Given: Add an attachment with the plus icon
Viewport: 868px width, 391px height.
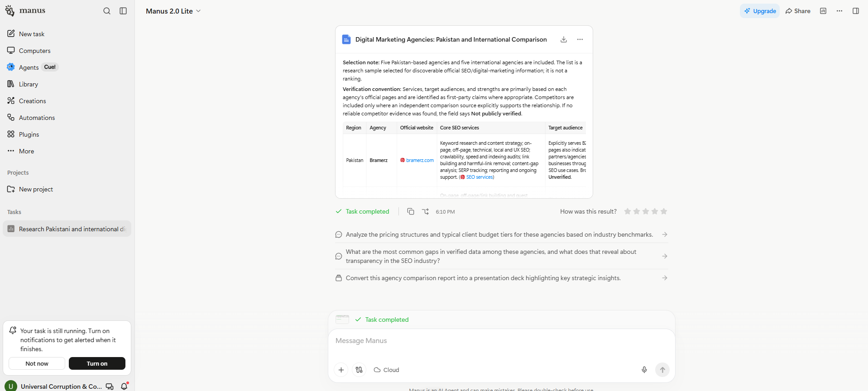Looking at the screenshot, I should [341, 370].
